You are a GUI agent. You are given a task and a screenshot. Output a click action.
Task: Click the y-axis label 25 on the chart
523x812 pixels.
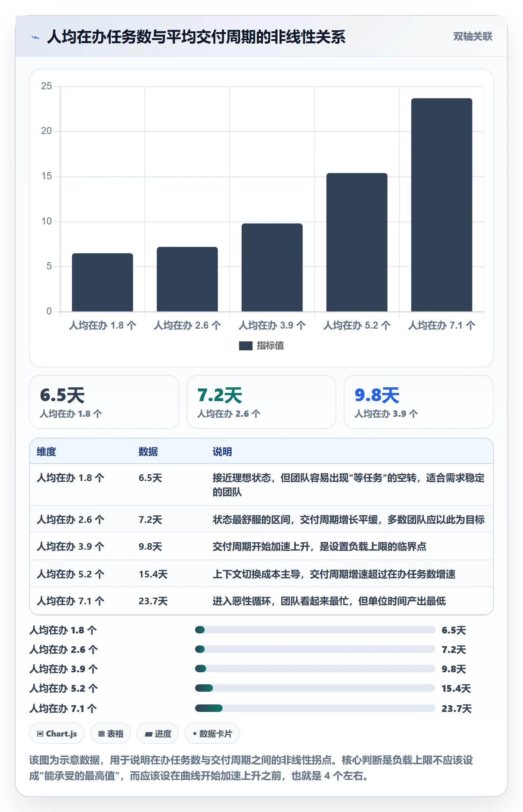(x=46, y=86)
